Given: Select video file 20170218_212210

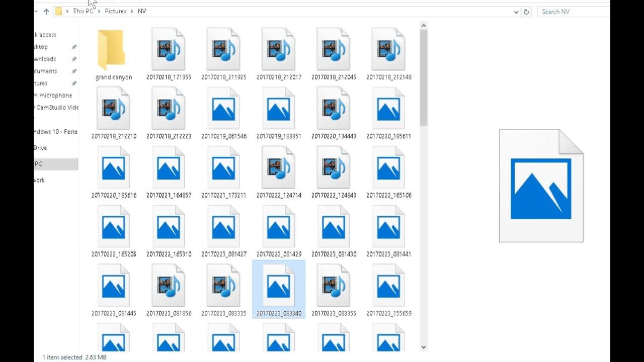Looking at the screenshot, I should tap(114, 113).
